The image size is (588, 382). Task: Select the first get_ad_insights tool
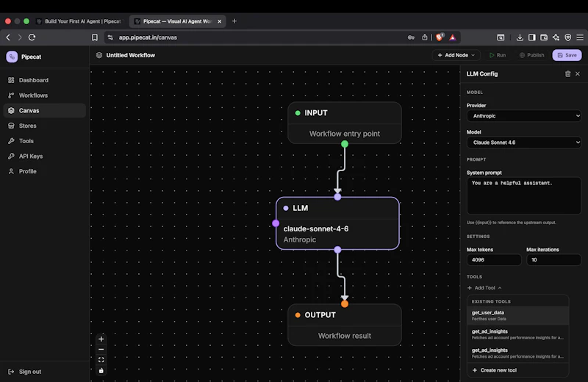coord(518,334)
